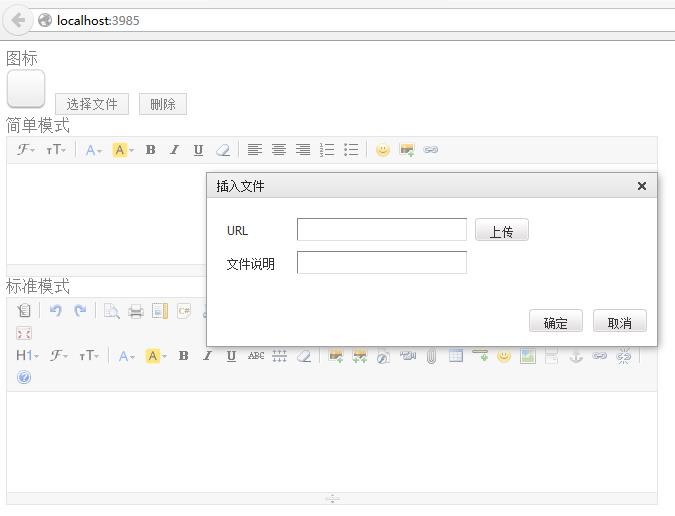The height and width of the screenshot is (516, 675).
Task: Click insert media video icon
Action: tap(408, 356)
